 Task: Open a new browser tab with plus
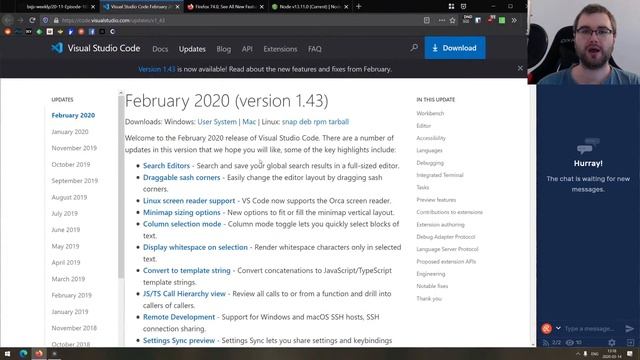pyautogui.click(x=359, y=7)
